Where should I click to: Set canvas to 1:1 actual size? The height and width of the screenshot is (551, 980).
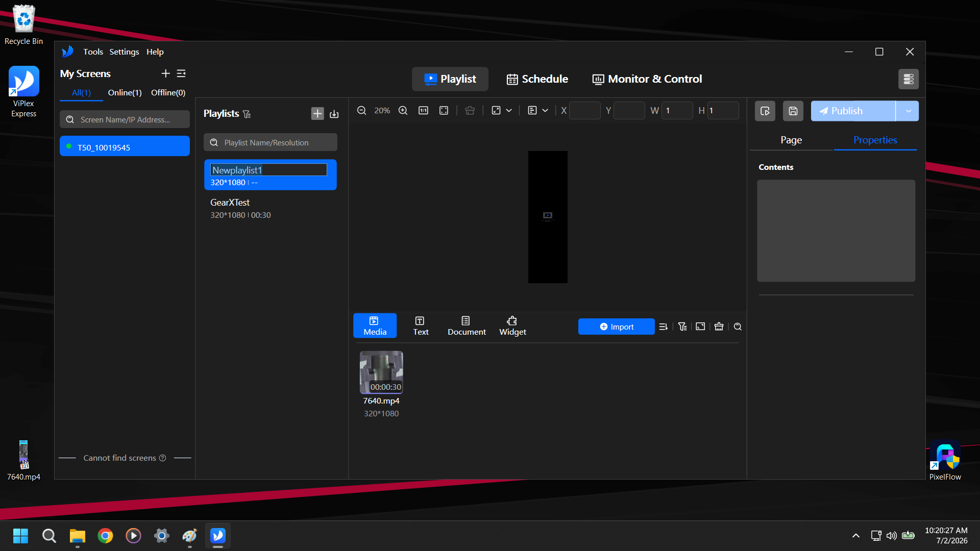click(x=423, y=111)
